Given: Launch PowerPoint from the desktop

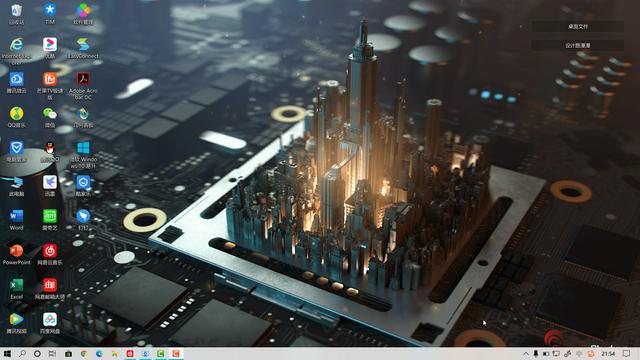Looking at the screenshot, I should [16, 254].
